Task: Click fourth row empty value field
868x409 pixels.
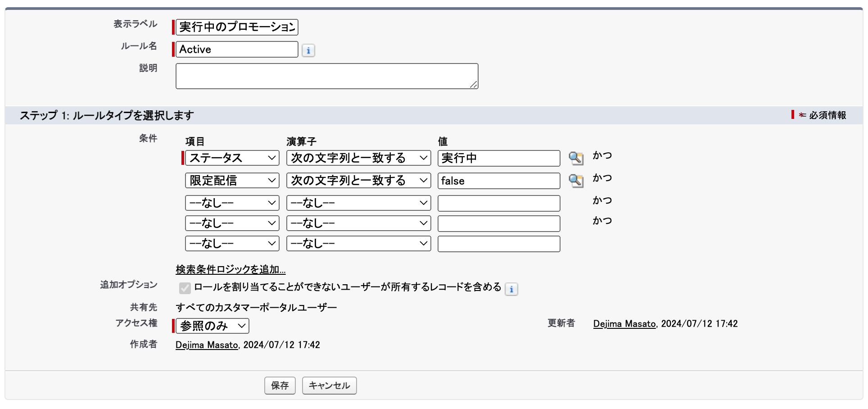Action: pos(499,223)
